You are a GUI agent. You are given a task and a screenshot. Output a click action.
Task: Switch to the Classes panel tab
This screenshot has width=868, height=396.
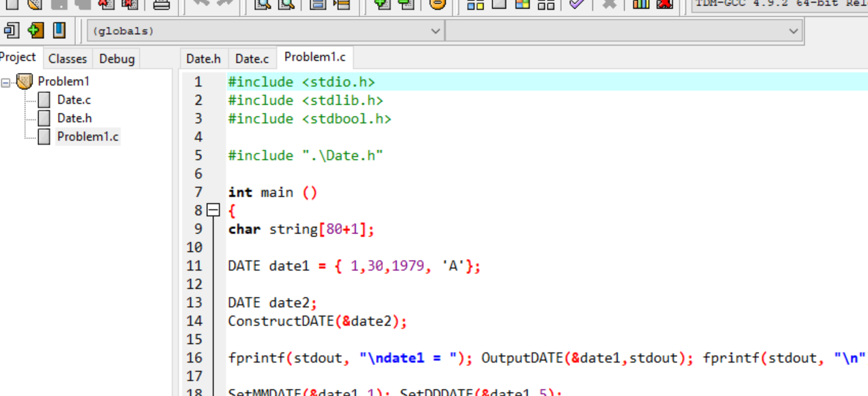tap(68, 59)
